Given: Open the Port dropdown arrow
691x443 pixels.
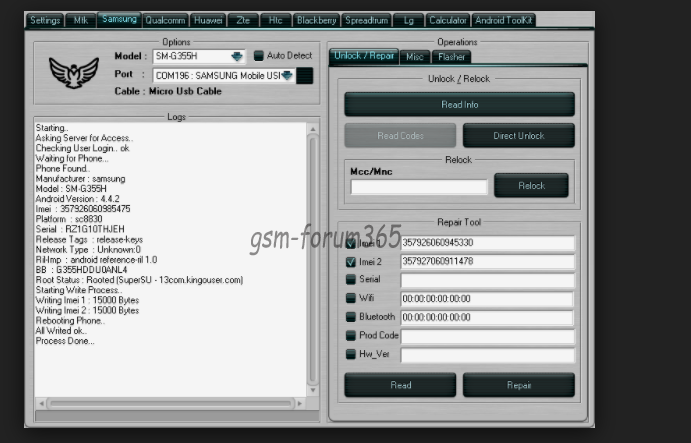Looking at the screenshot, I should point(287,75).
